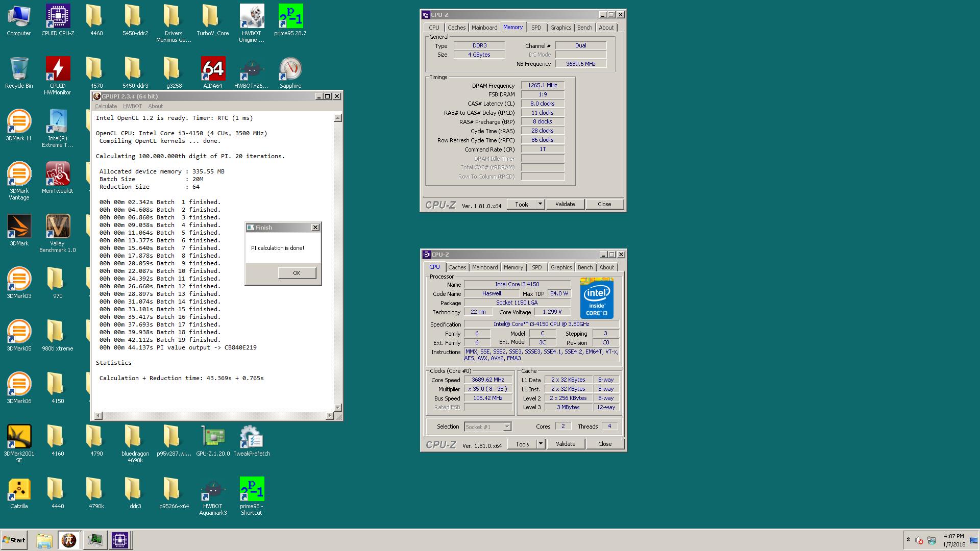Launch prime95 28.7 shortcut
The height and width of the screenshot is (551, 980).
pyautogui.click(x=290, y=20)
